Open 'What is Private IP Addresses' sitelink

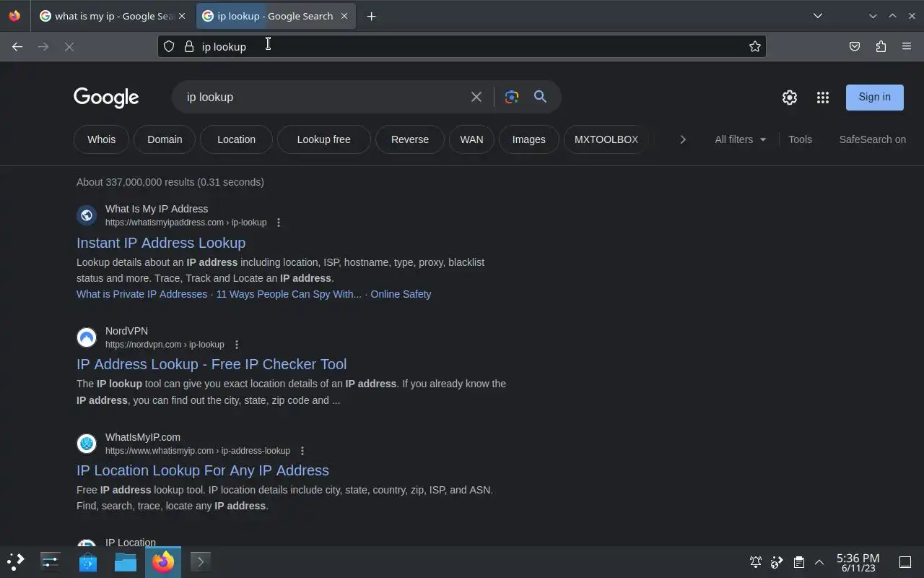point(141,294)
